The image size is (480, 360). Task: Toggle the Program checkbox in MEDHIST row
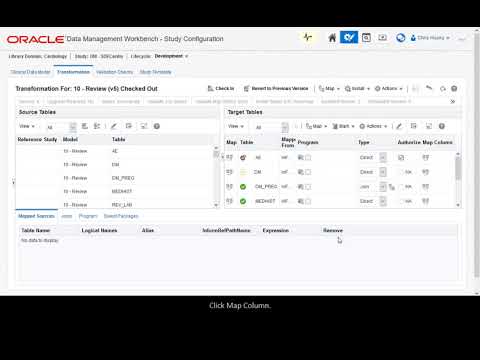[x=308, y=201]
